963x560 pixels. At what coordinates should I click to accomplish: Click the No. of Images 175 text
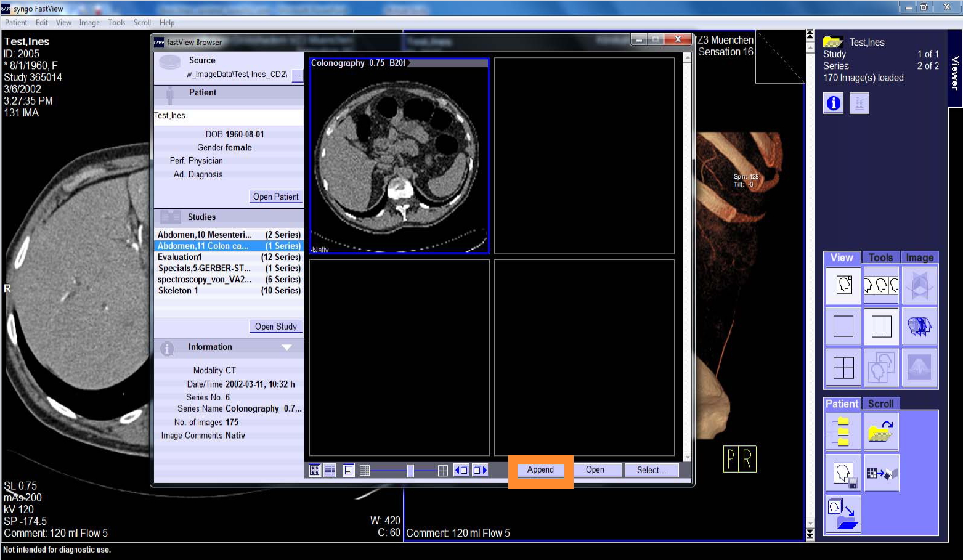(206, 422)
